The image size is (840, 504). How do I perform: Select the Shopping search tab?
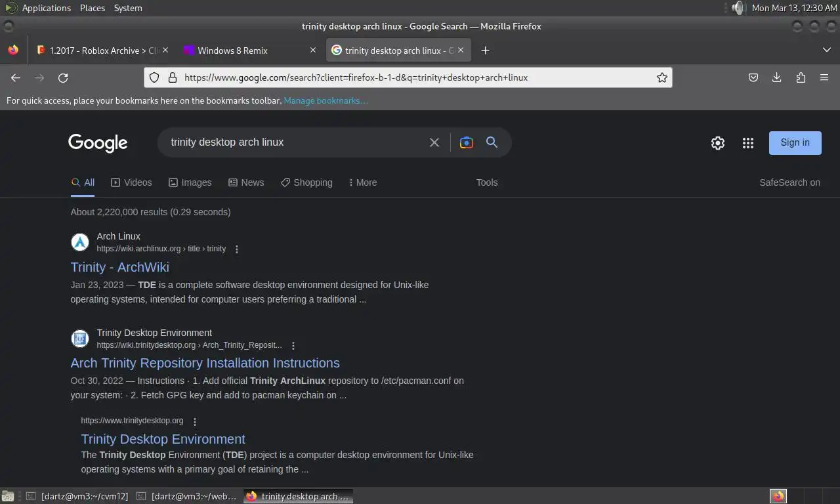pos(306,182)
